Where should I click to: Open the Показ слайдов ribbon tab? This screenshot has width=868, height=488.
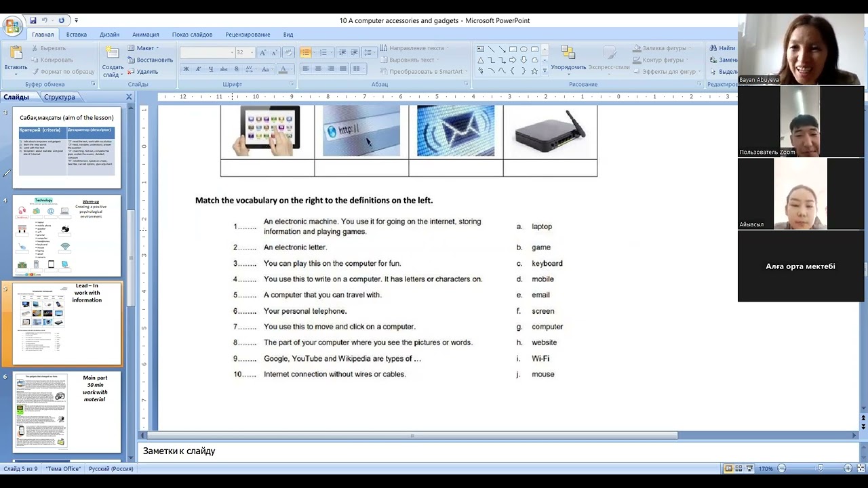tap(192, 35)
